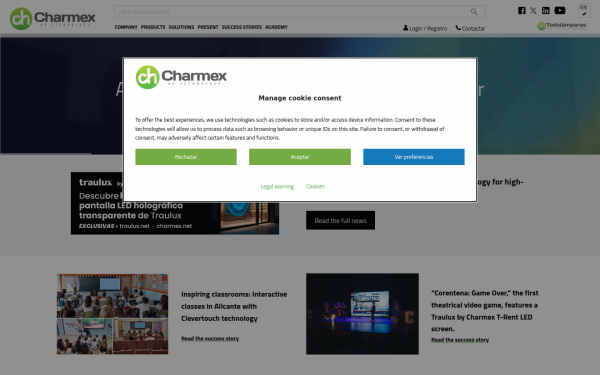Open the PRESENT menu
The image size is (600, 375).
coord(208,27)
